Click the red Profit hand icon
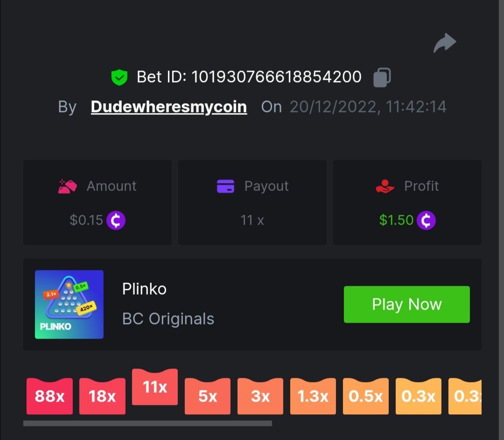 pos(385,186)
